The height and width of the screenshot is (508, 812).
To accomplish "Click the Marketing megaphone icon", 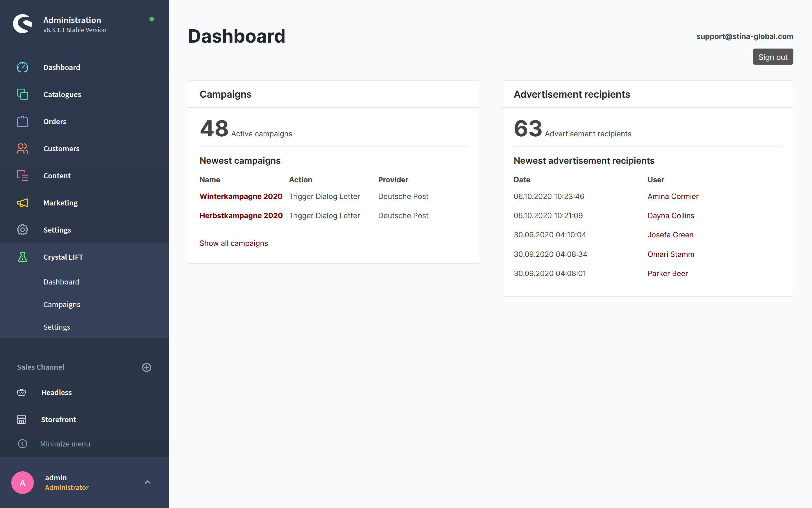I will (x=23, y=203).
